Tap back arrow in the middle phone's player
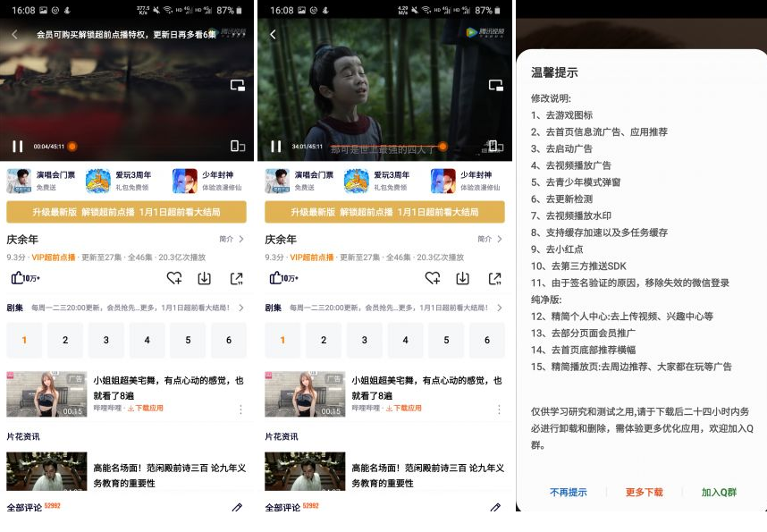The width and height of the screenshot is (767, 532). click(x=273, y=34)
